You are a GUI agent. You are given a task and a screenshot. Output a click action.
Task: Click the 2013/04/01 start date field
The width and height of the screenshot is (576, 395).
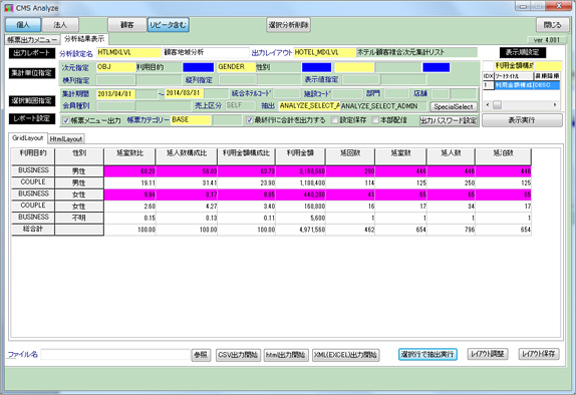116,94
